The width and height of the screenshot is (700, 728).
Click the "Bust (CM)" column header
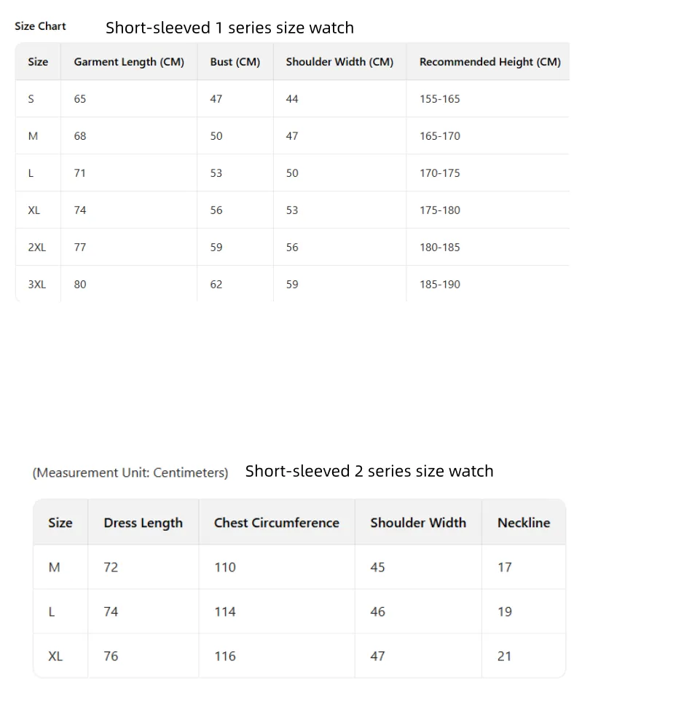coord(235,62)
